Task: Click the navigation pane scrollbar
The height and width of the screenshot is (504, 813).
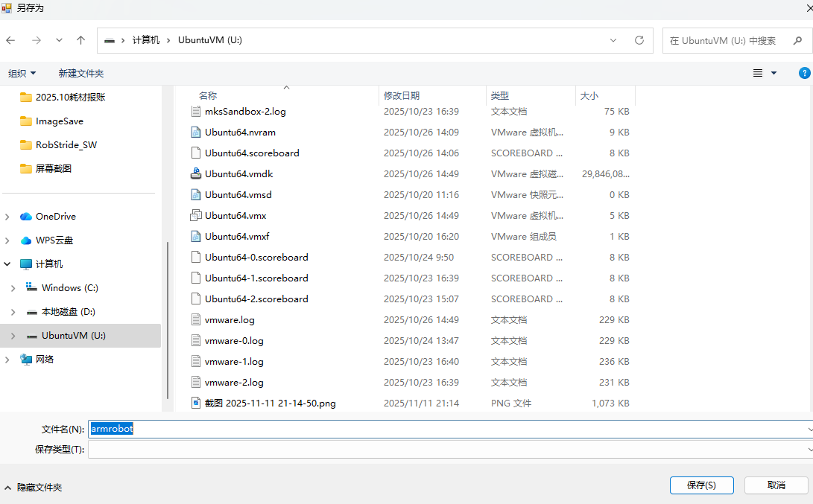Action: (168, 320)
